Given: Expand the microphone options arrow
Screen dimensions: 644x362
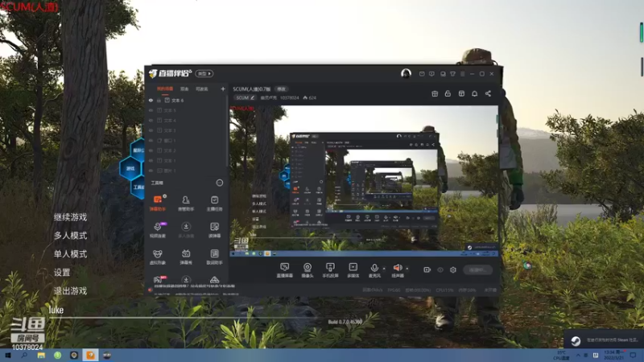Looking at the screenshot, I should [x=384, y=269].
